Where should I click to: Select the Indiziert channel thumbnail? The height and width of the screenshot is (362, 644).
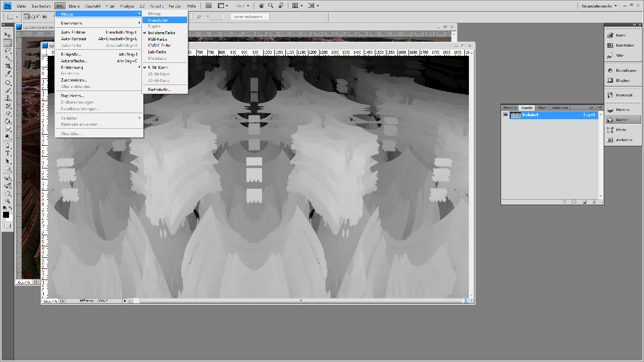pyautogui.click(x=515, y=115)
